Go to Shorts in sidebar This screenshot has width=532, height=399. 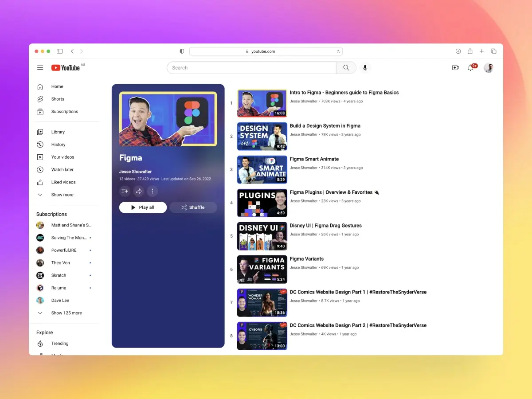[x=58, y=99]
